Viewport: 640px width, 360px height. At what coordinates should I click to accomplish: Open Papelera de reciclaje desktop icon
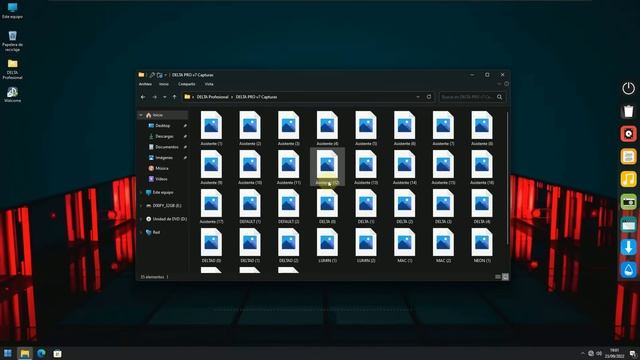12,41
